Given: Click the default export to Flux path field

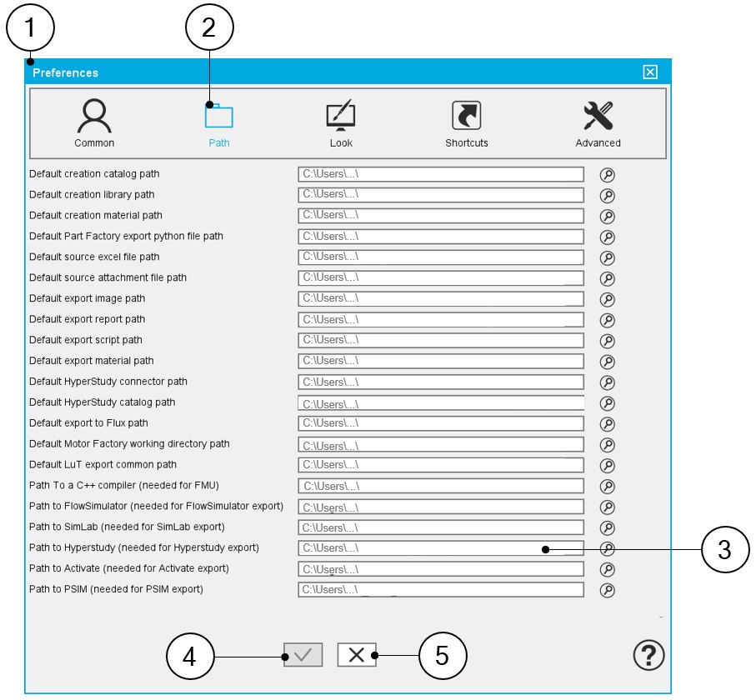Looking at the screenshot, I should pos(441,423).
